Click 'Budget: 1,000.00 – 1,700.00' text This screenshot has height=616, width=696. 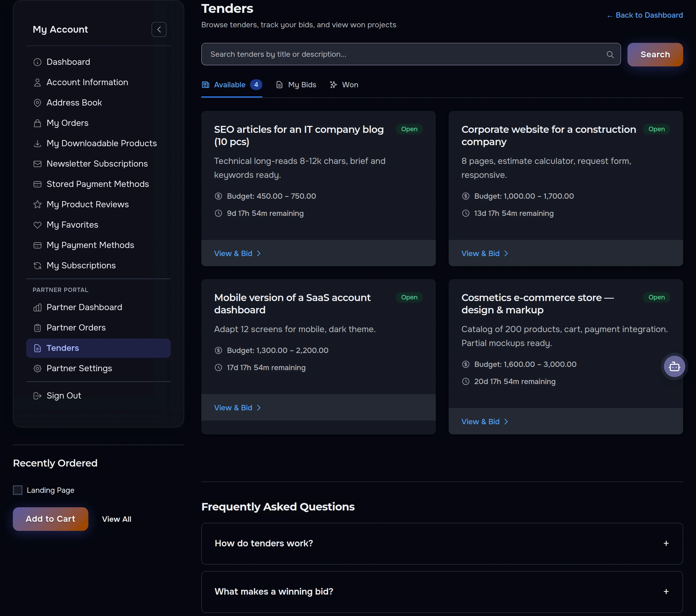pyautogui.click(x=524, y=196)
